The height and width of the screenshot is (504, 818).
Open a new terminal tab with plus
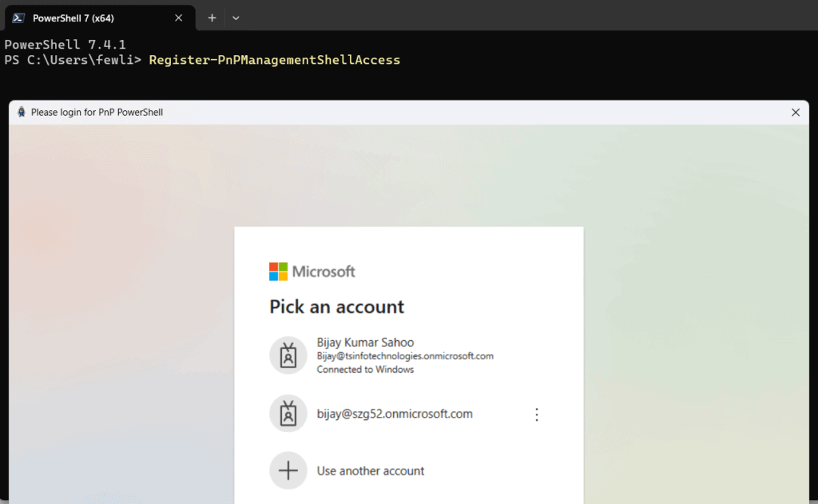[x=212, y=18]
